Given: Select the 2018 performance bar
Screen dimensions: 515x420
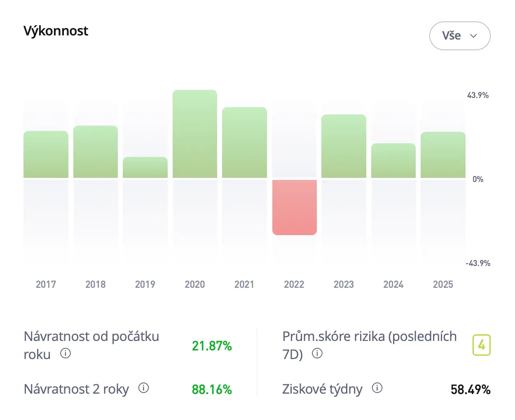Looking at the screenshot, I should 96,152.
